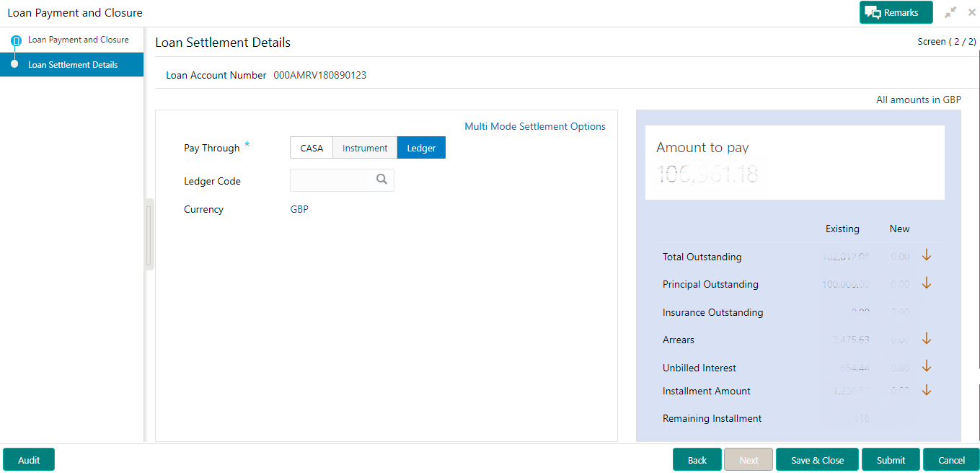Choose Instrument pay through option

tap(365, 148)
